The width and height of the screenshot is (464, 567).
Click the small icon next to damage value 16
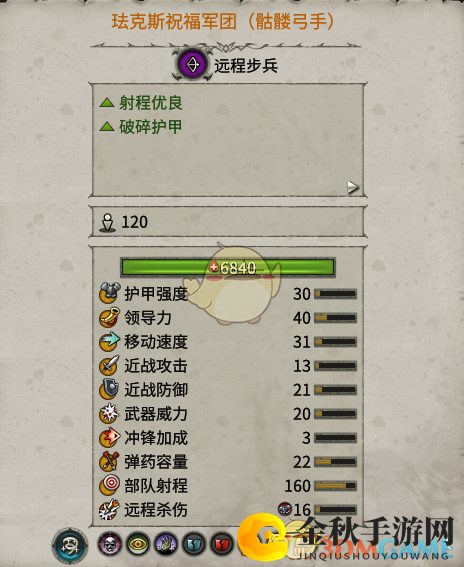(x=285, y=509)
